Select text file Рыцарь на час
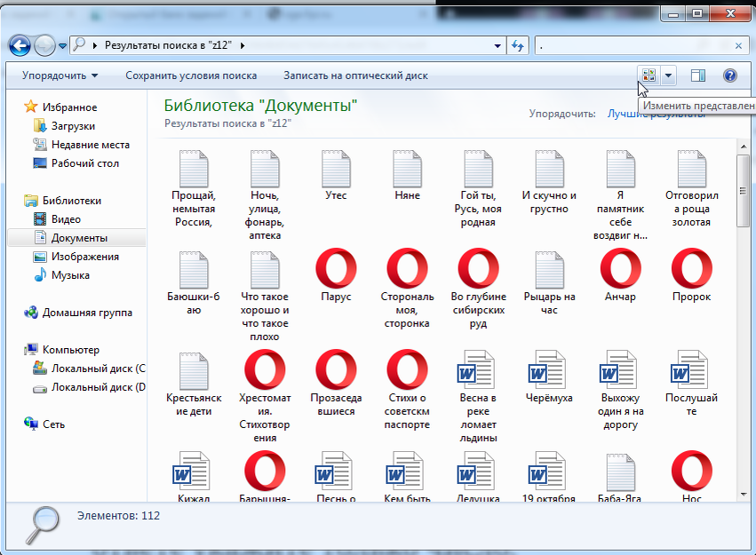The height and width of the screenshot is (555, 756). click(x=549, y=283)
